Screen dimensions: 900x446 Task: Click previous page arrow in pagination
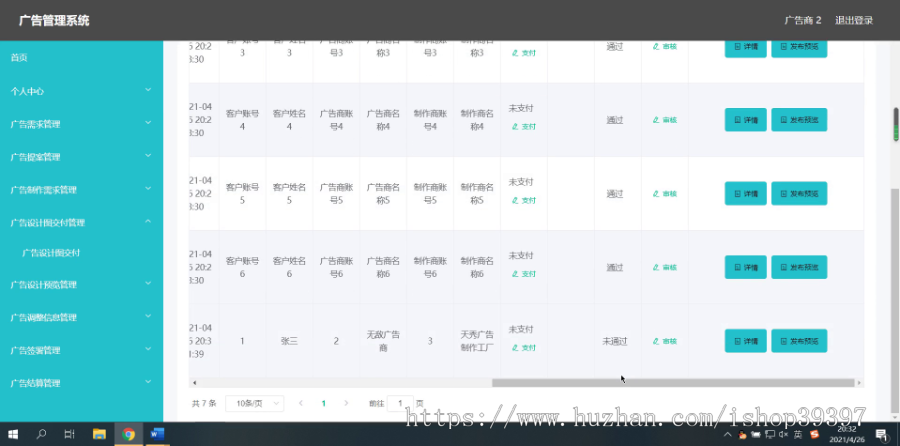(301, 403)
